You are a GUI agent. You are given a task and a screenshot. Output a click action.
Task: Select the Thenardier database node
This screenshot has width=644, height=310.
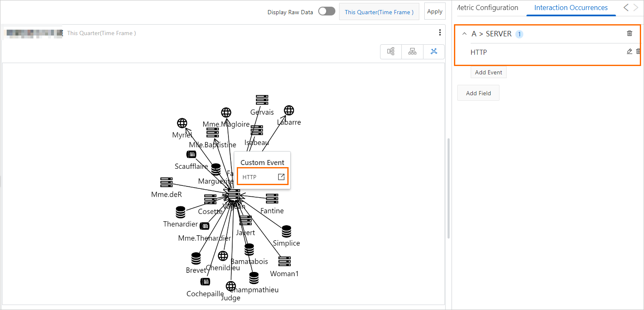(180, 212)
